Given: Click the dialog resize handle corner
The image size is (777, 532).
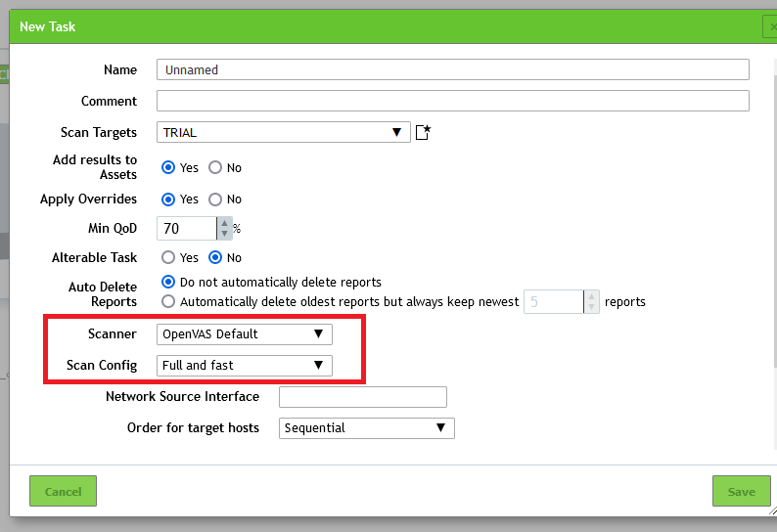Looking at the screenshot, I should tap(772, 510).
